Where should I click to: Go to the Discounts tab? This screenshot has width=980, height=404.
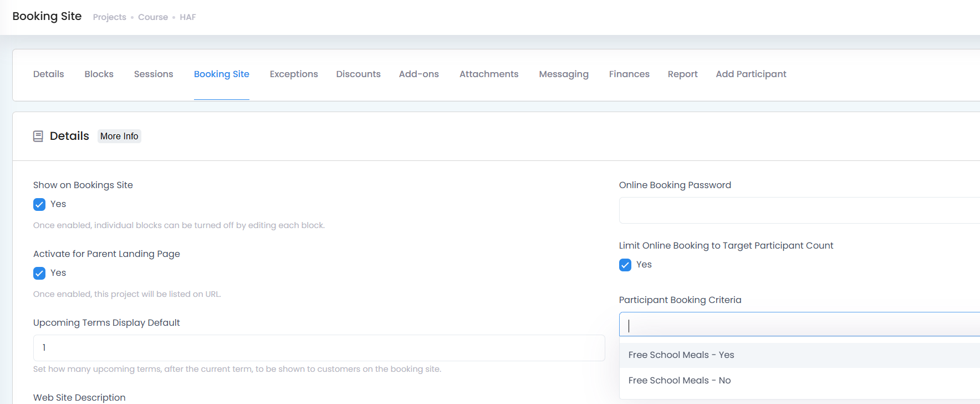359,74
